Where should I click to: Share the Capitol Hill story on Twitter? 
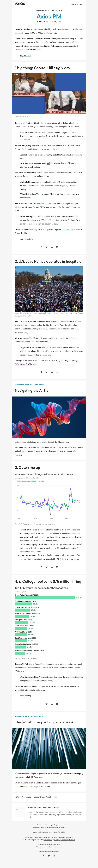coord(46,247)
